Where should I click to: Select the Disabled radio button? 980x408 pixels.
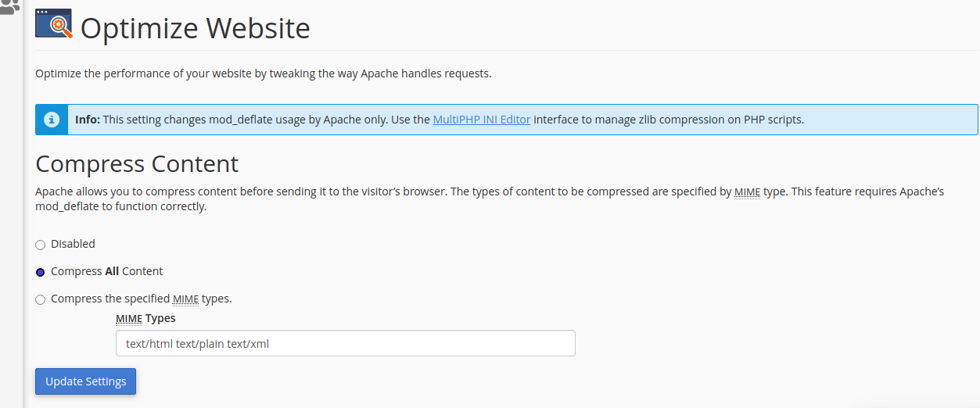point(41,245)
